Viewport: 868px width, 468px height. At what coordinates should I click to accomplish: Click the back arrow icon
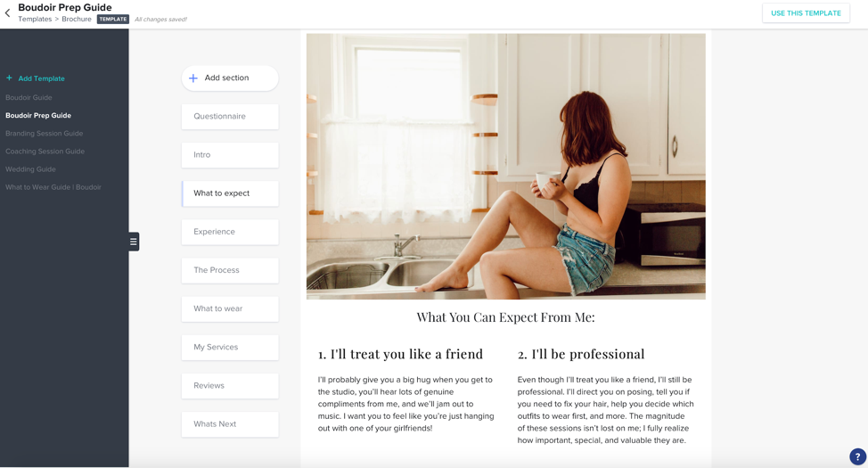(x=7, y=12)
